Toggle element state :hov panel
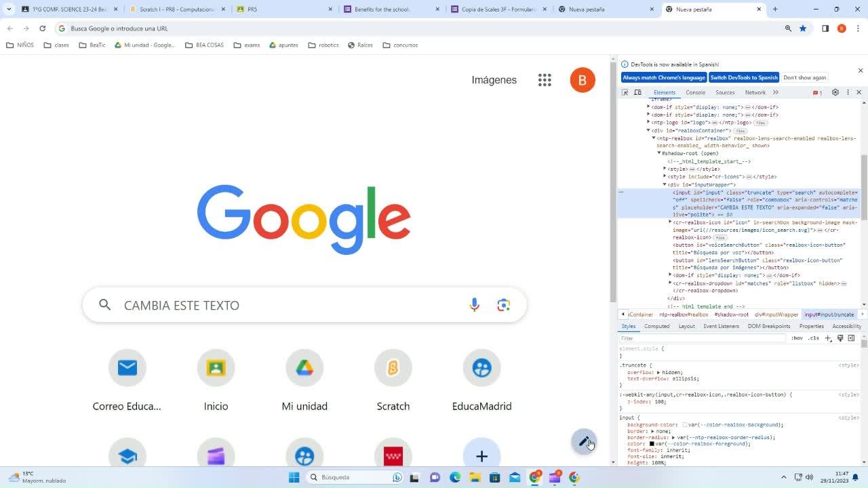The height and width of the screenshot is (488, 868). click(x=797, y=338)
